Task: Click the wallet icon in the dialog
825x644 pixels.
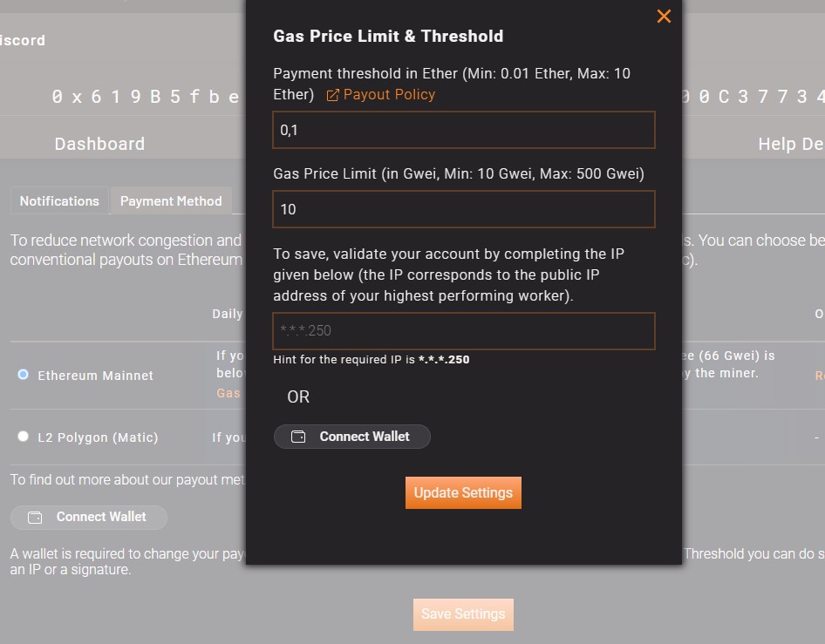Action: (298, 437)
